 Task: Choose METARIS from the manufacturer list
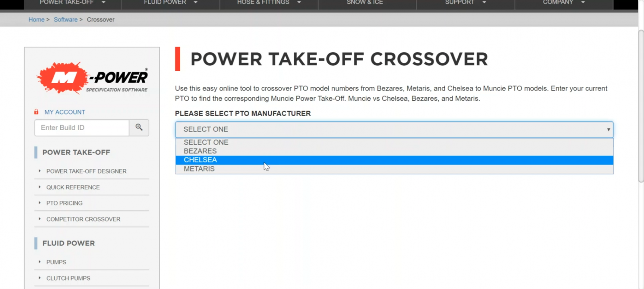(x=394, y=169)
